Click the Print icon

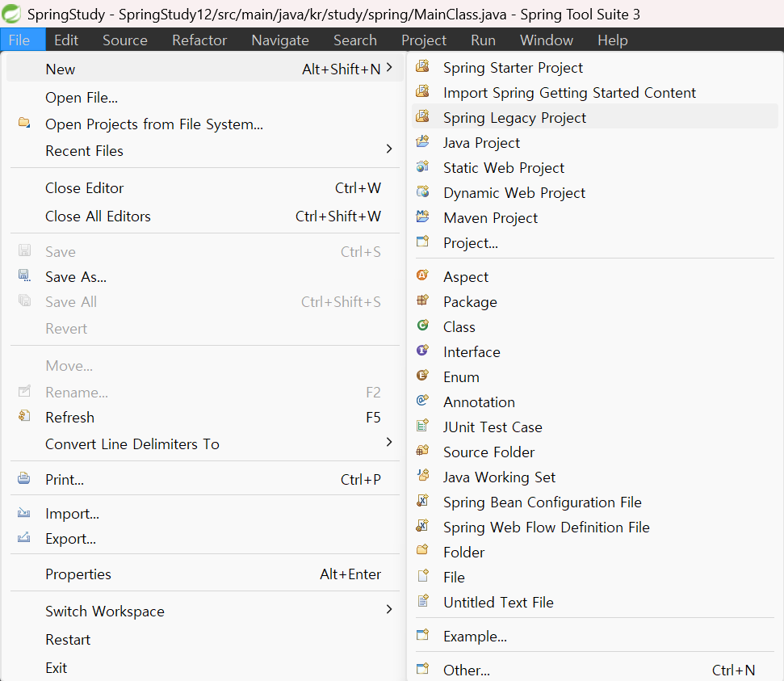point(24,478)
